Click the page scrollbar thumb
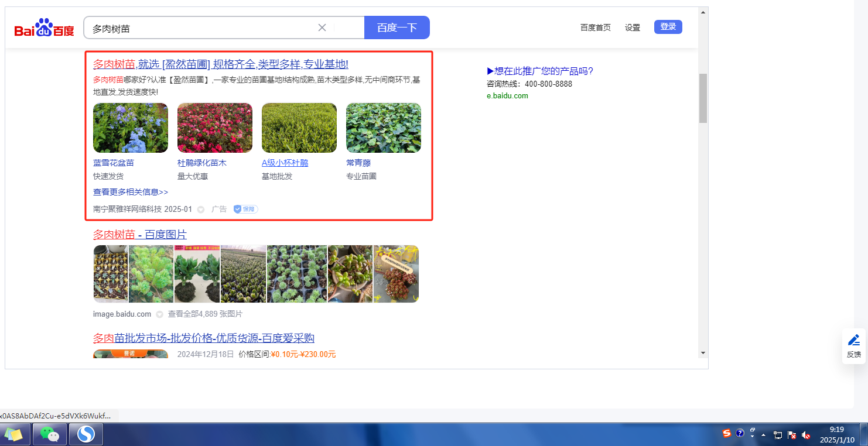Screen dimensions: 868x446 pos(703,98)
